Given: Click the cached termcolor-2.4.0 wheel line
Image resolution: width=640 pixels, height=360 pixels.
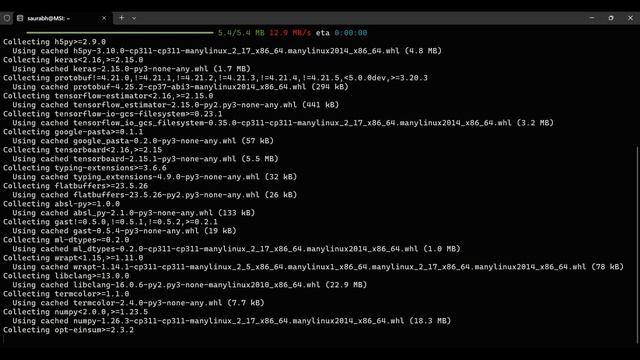Looking at the screenshot, I should click(x=138, y=302).
